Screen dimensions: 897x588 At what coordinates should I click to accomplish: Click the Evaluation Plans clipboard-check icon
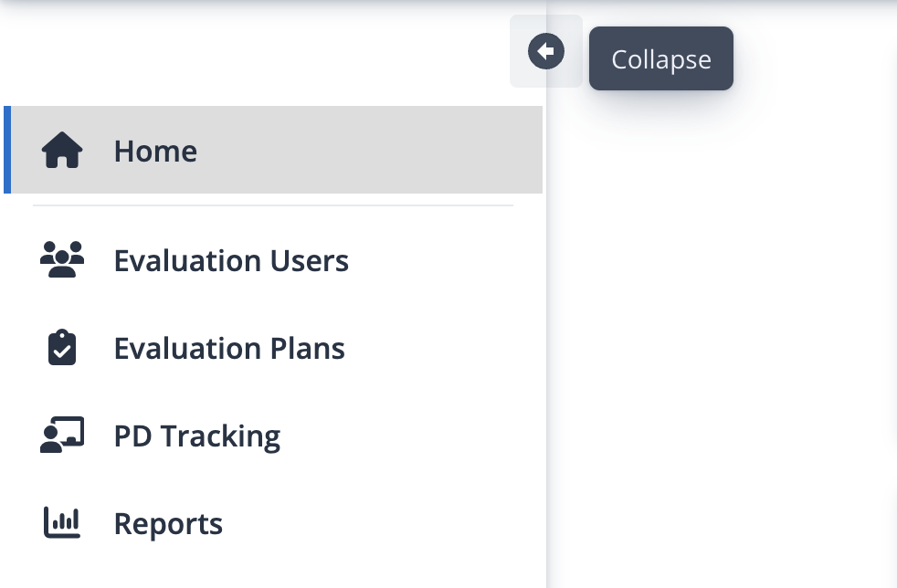coord(62,347)
